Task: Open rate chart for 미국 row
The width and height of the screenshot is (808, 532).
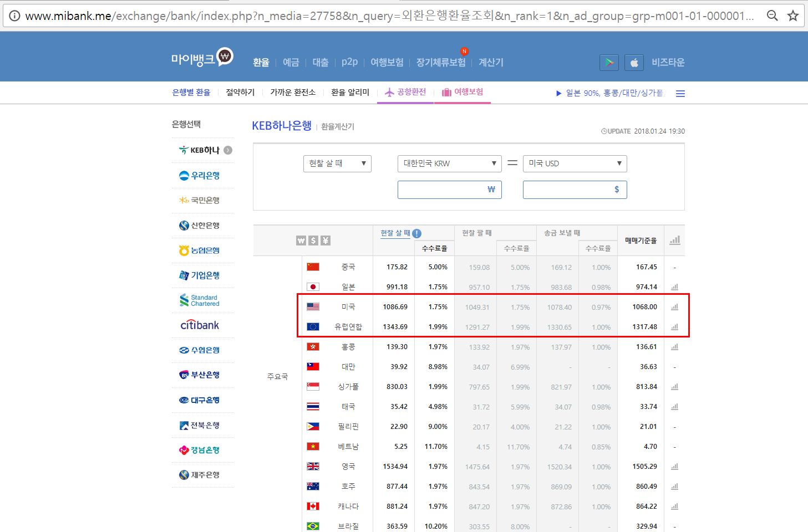Action: [675, 307]
